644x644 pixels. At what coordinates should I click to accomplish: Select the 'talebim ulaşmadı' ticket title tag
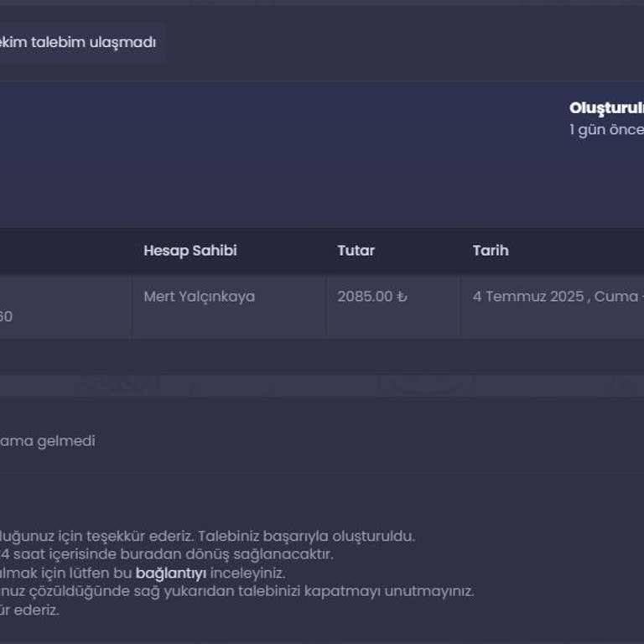point(78,43)
